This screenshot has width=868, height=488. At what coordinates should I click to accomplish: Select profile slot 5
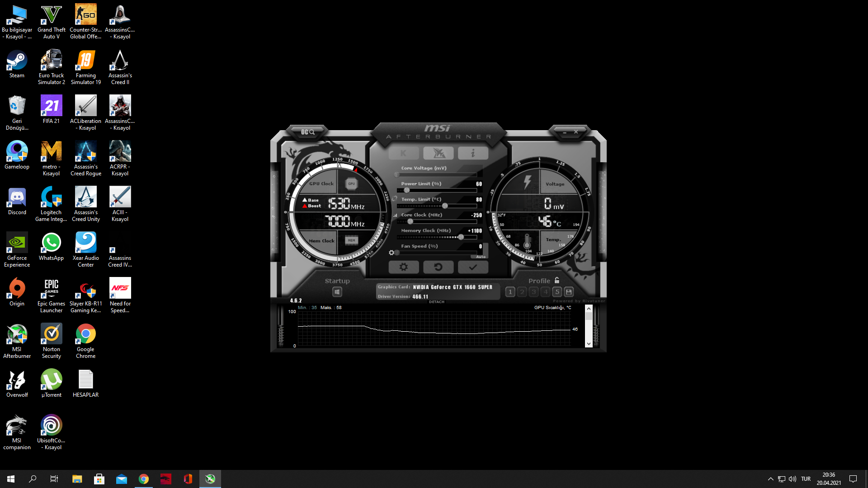click(x=557, y=292)
